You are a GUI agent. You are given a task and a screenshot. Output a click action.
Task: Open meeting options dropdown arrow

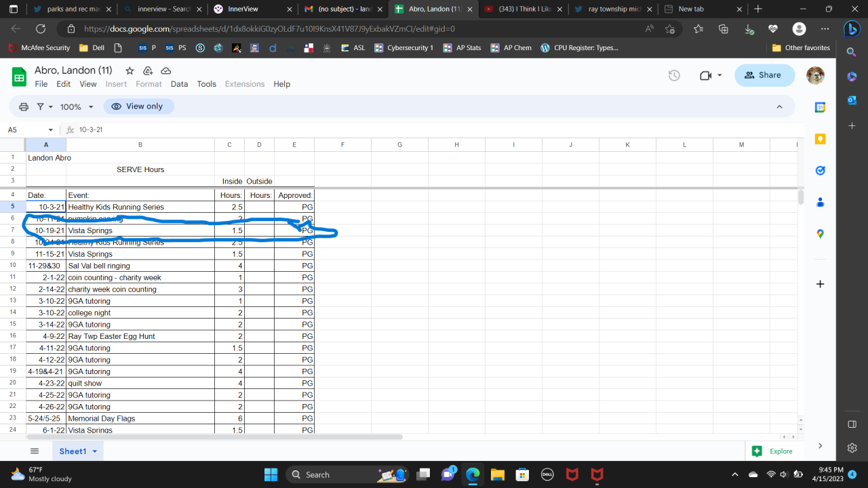click(x=719, y=75)
